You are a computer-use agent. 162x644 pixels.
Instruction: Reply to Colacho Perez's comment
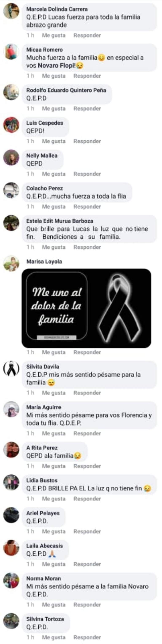pos(87,207)
